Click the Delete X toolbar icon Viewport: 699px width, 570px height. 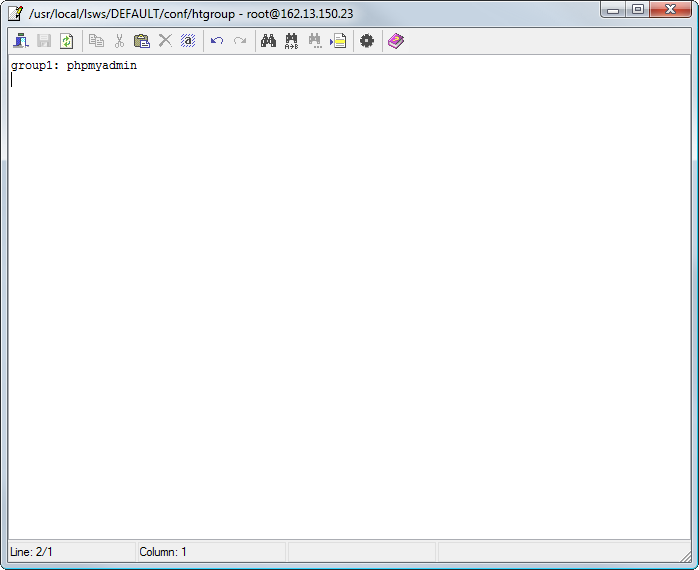(165, 41)
